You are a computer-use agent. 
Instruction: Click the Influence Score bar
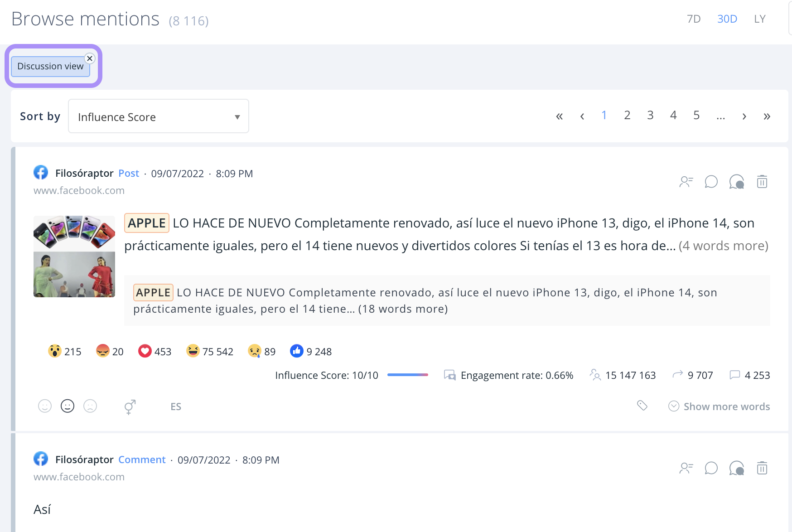coord(407,375)
